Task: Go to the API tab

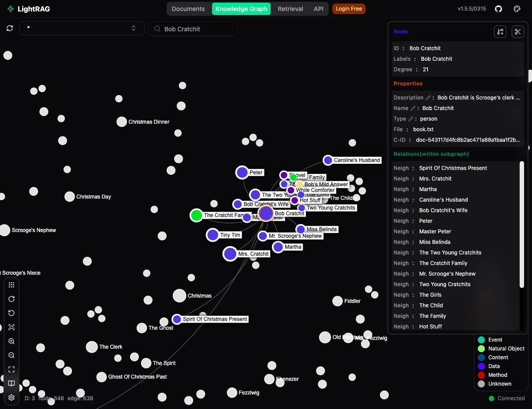Action: point(319,9)
